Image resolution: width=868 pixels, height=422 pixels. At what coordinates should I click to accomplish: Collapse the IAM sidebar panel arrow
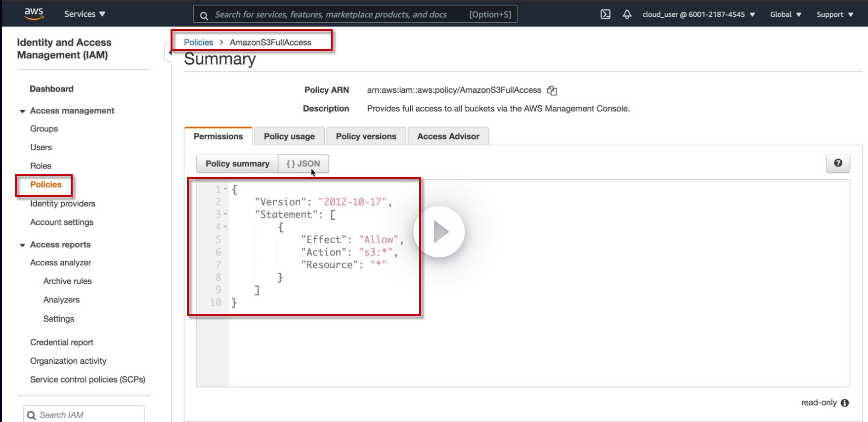[x=169, y=52]
